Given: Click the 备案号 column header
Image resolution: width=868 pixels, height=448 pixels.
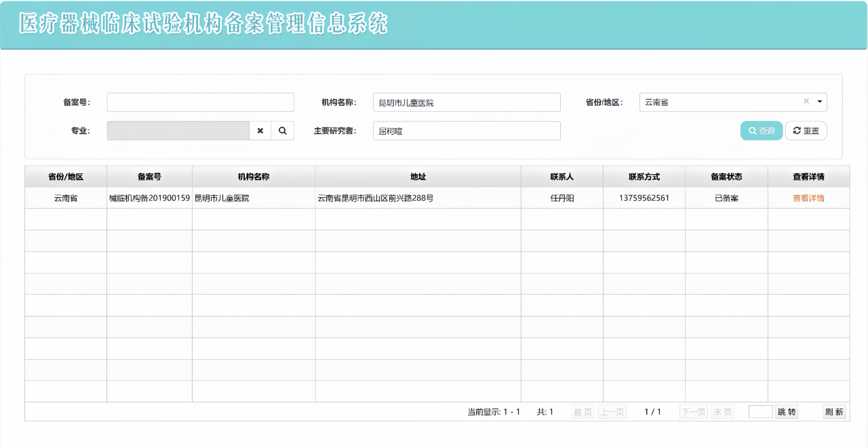Looking at the screenshot, I should tap(149, 177).
